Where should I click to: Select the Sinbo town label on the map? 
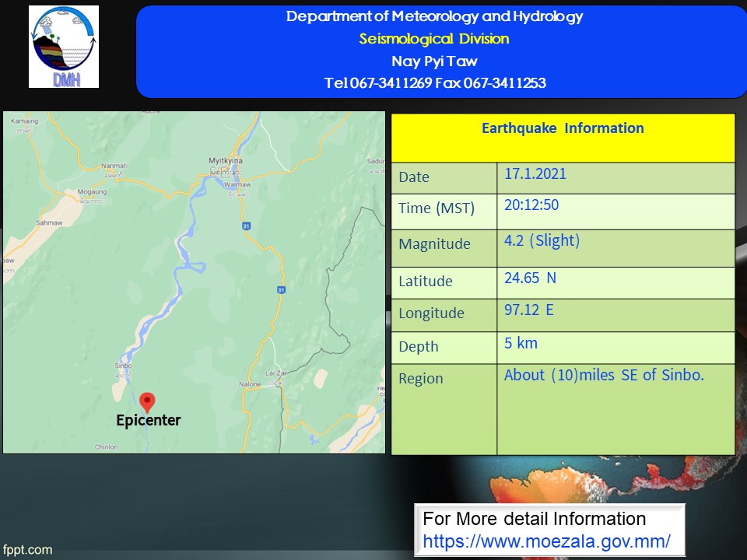click(x=123, y=366)
